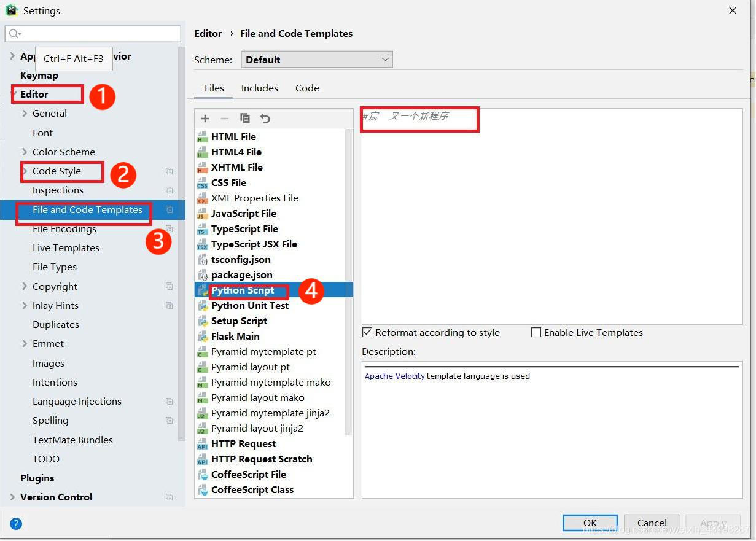Click the TypeScript JSX File icon
Screen dimensions: 756x541
[x=202, y=244]
